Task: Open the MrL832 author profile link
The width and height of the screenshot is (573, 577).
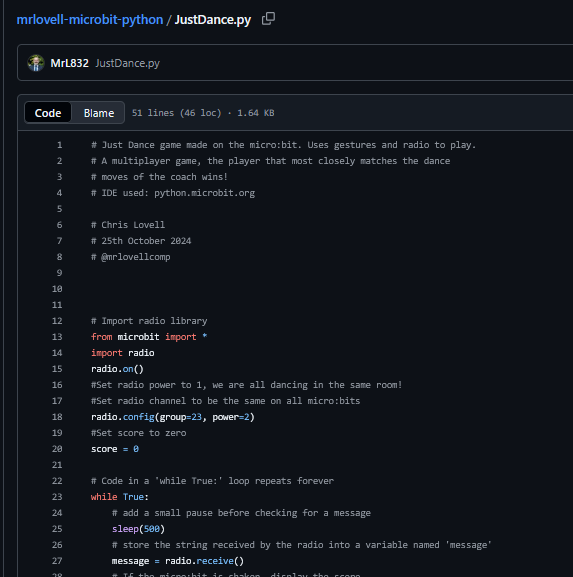Action: [x=70, y=63]
